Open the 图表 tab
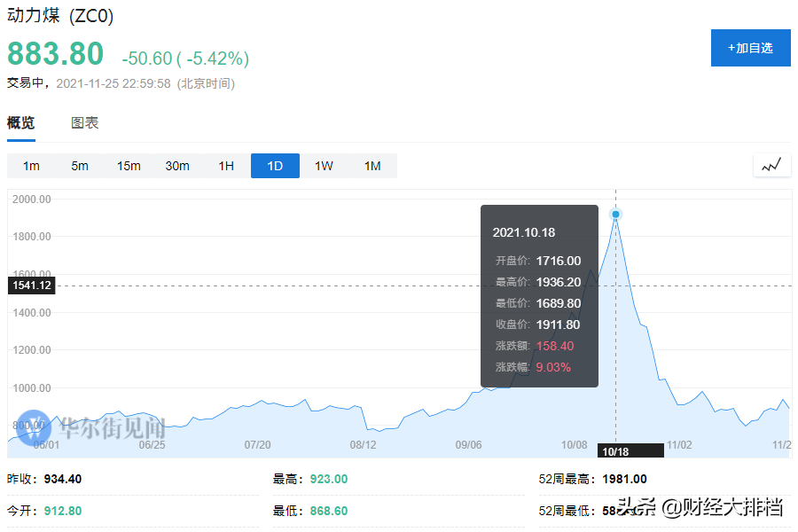 point(85,123)
